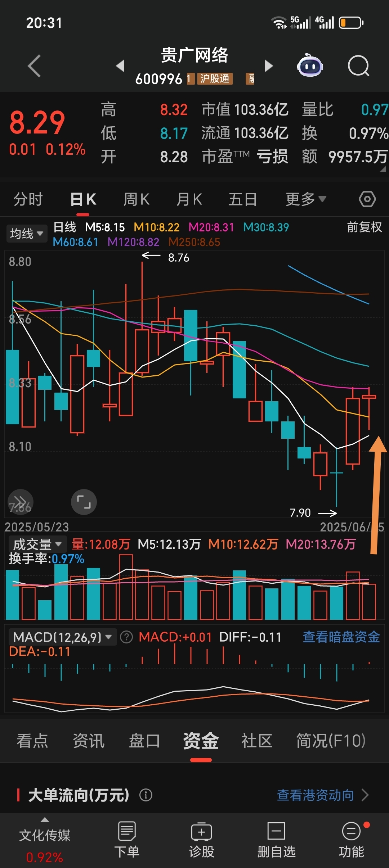Select the 日K tab
Image resolution: width=389 pixels, height=868 pixels.
click(83, 199)
